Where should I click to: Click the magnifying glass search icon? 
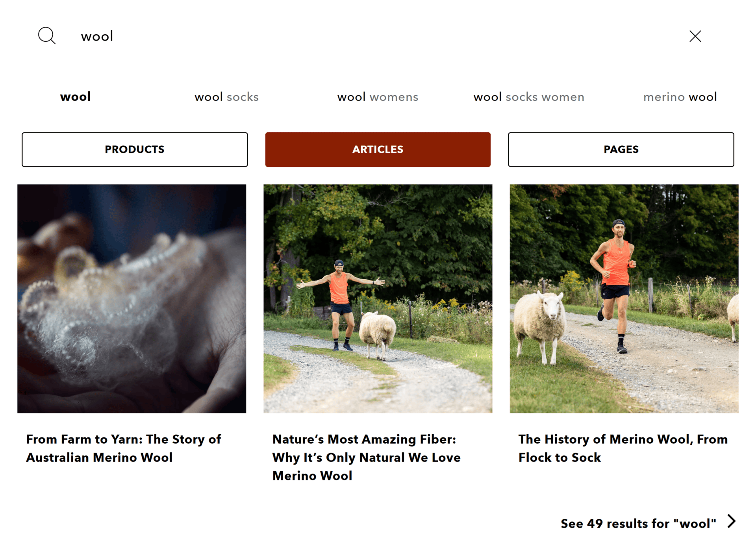tap(46, 36)
